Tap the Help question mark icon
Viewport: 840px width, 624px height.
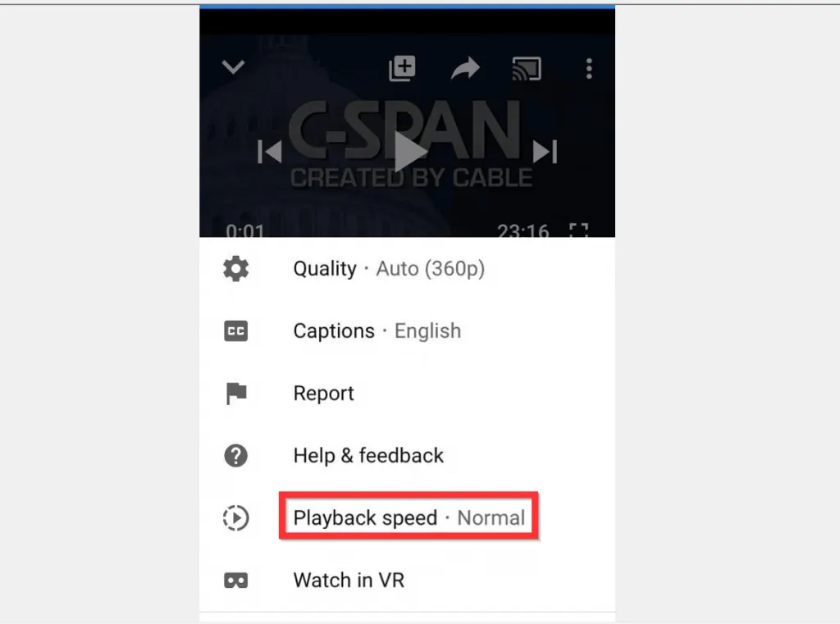point(235,456)
